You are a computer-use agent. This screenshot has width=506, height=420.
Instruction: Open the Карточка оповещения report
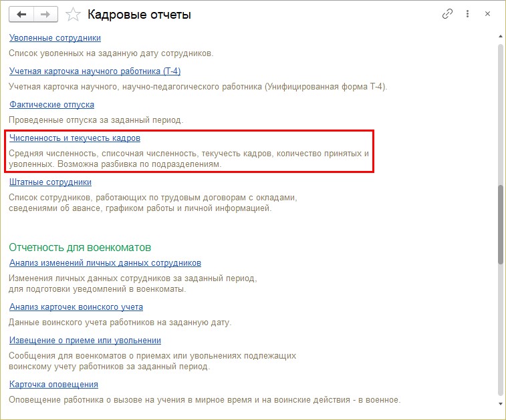click(53, 385)
